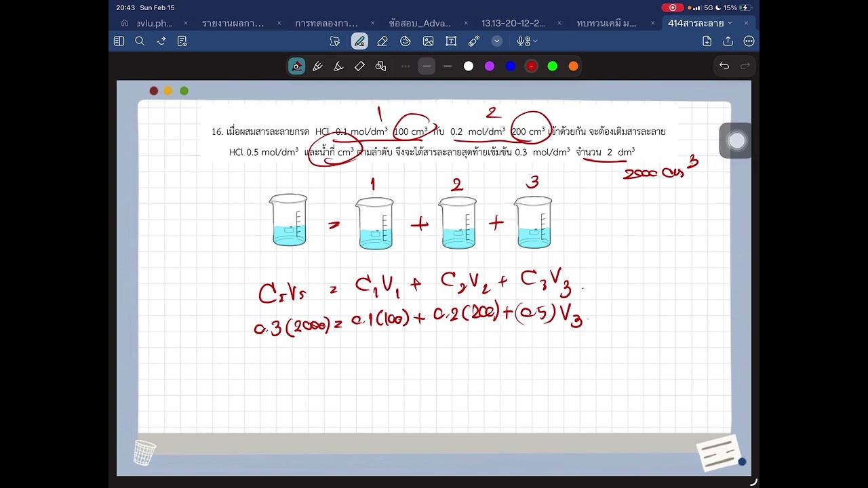Pick the blue pen color
This screenshot has width=868, height=488.
[x=511, y=66]
